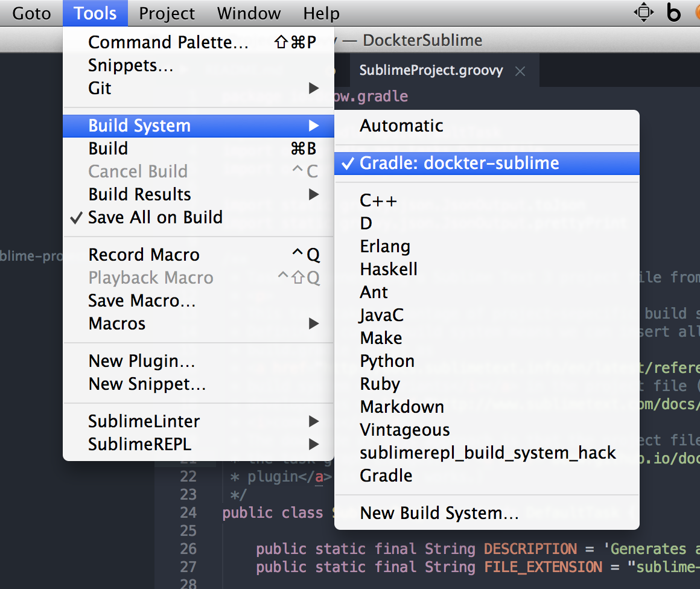
Task: Choose New Plugin… entry
Action: tap(198, 361)
